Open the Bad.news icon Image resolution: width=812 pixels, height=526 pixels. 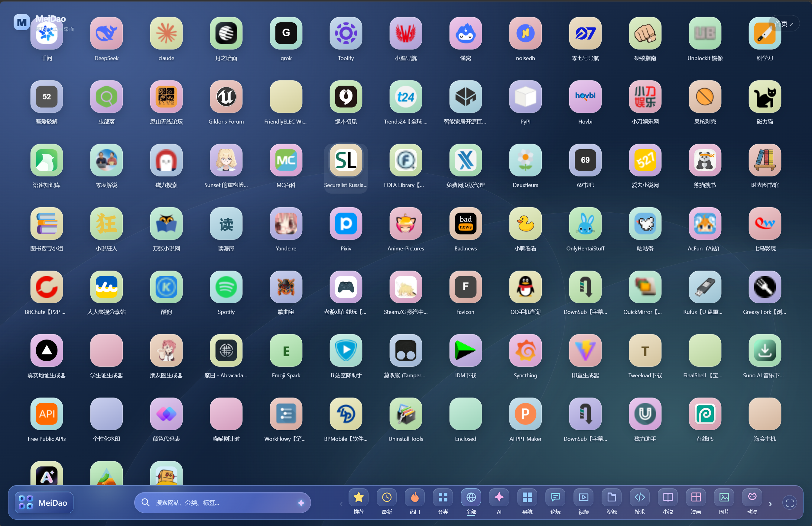click(x=465, y=224)
